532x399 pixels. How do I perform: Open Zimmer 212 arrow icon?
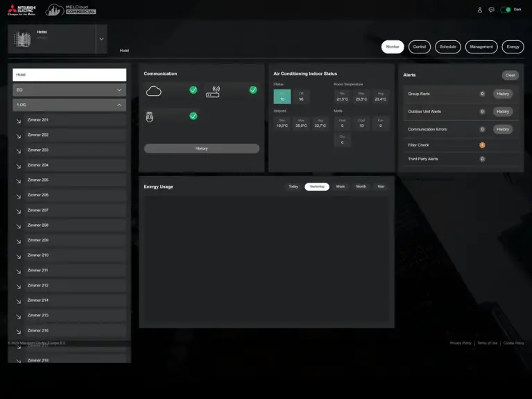[x=19, y=287]
